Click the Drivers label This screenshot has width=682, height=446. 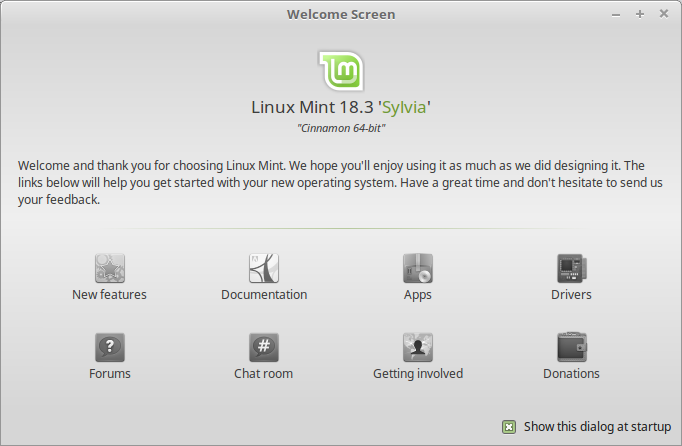(571, 295)
